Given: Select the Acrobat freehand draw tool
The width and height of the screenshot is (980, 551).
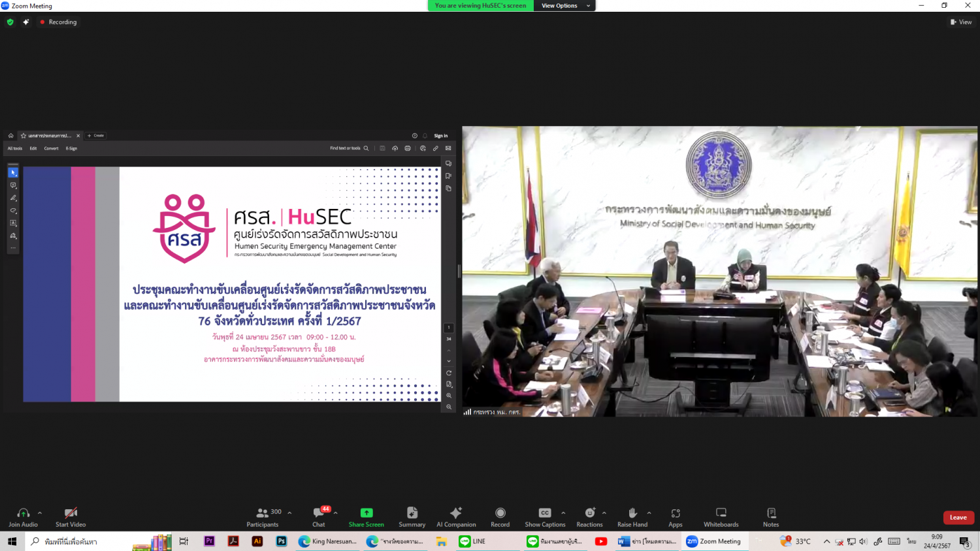Looking at the screenshot, I should (13, 211).
